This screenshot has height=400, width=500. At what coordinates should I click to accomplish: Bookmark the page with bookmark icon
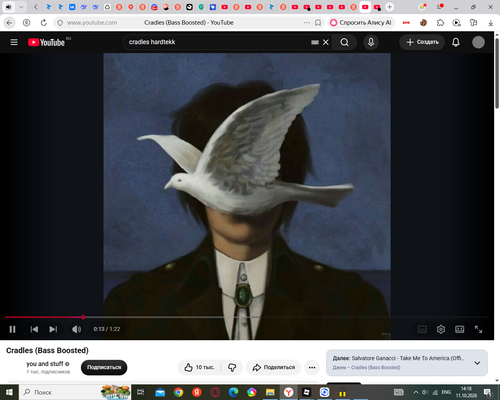[x=318, y=23]
